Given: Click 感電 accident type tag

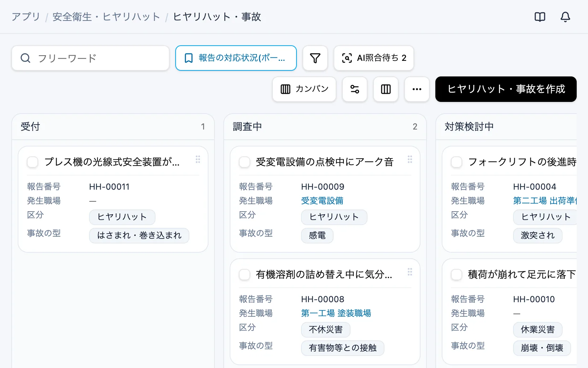Looking at the screenshot, I should (317, 235).
